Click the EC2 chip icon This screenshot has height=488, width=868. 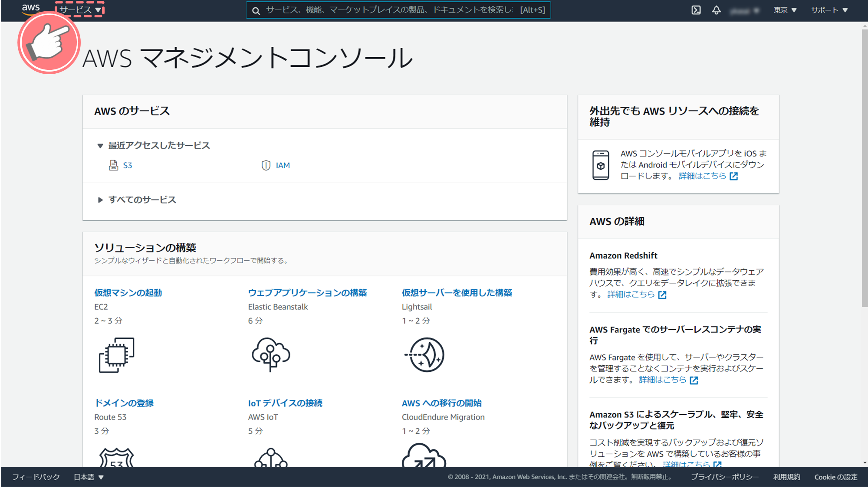[x=116, y=355]
